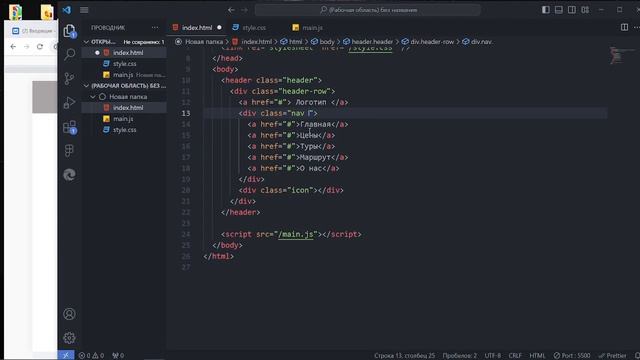This screenshot has width=640, height=360.
Task: Click the VS Code logo in title bar
Action: pos(67,10)
